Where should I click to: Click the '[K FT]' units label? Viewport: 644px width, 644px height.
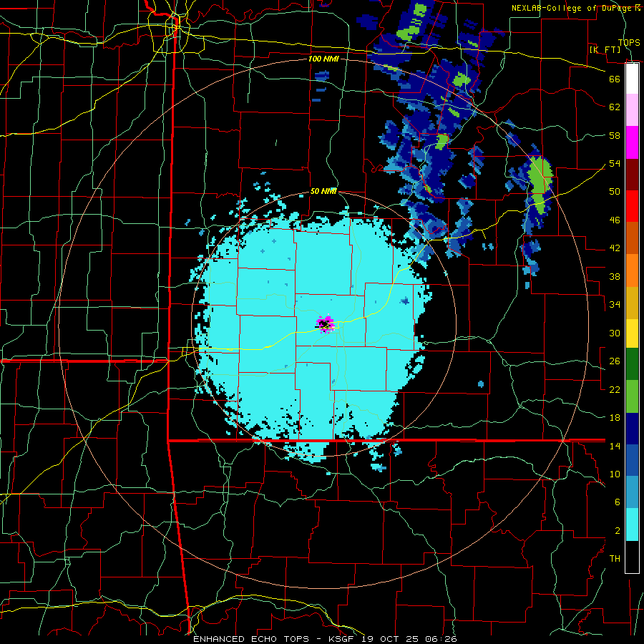(605, 50)
